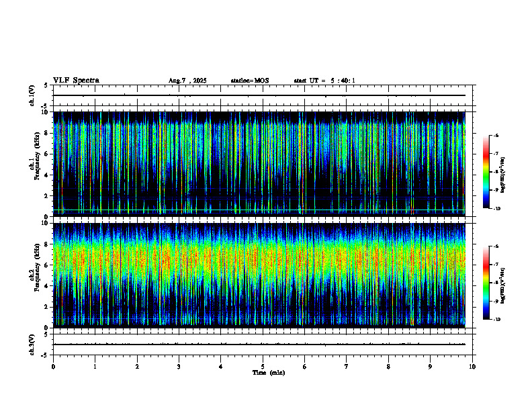The height and width of the screenshot is (411, 532).
Task: Click the "ch.1(V)" waveform axis label
Action: 32,95
